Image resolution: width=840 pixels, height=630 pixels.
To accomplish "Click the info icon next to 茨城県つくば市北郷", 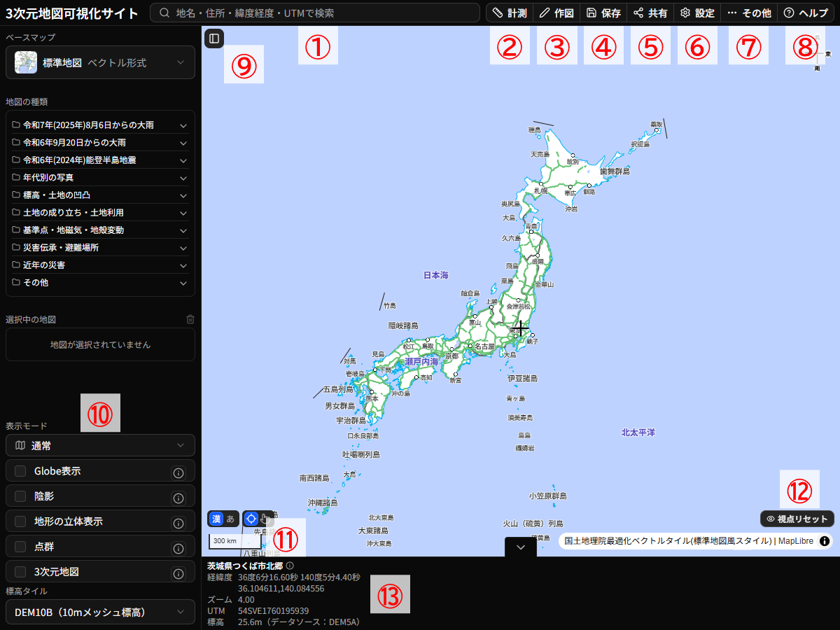I will click(290, 565).
